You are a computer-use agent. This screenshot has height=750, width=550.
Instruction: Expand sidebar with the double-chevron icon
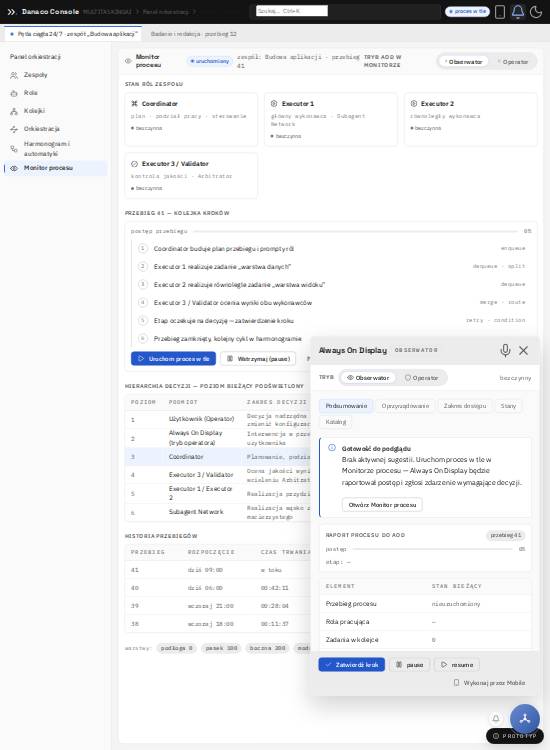(x=11, y=11)
